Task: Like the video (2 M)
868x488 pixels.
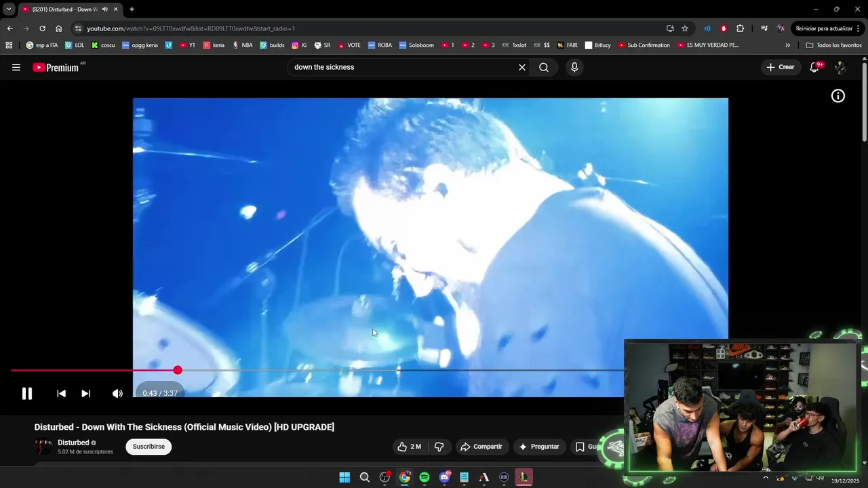Action: pos(410,447)
